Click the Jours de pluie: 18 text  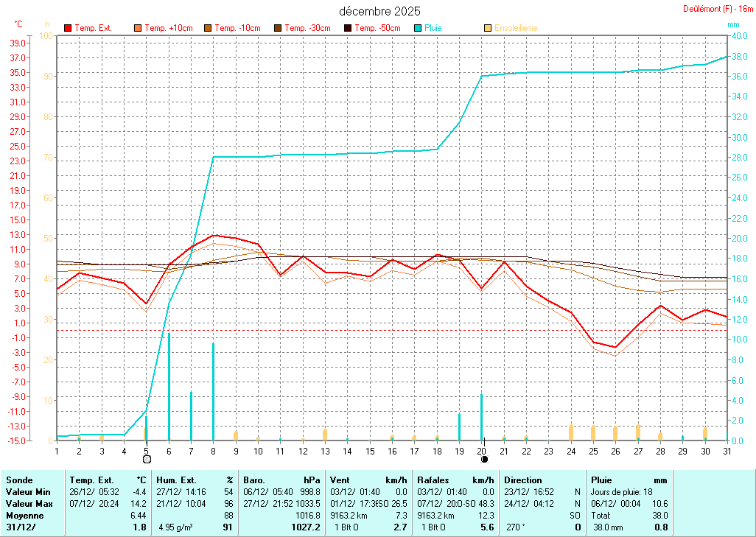tap(621, 491)
